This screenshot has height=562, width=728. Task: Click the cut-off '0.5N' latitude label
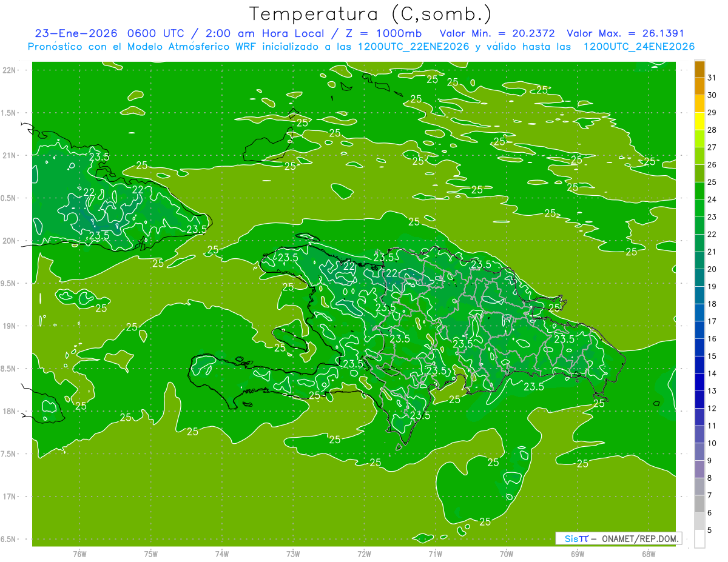click(x=8, y=198)
